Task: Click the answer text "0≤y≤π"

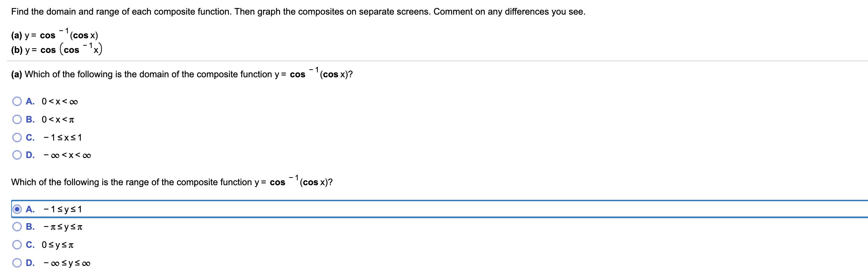Action: pos(58,245)
